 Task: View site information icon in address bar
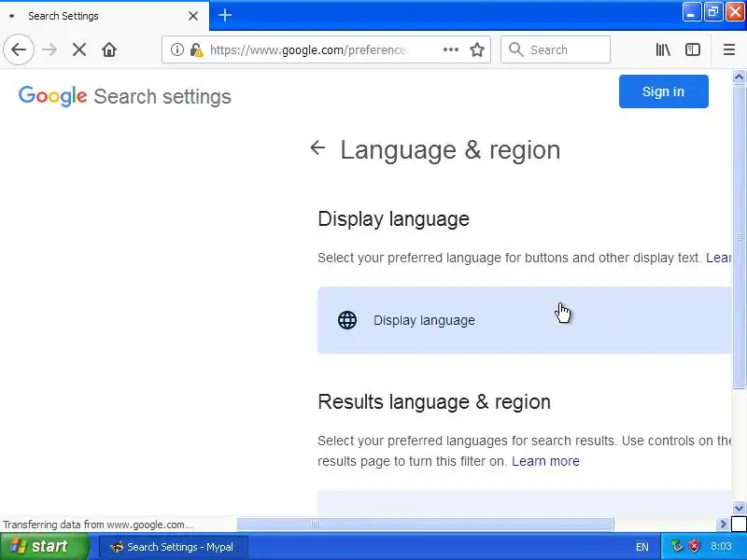pyautogui.click(x=177, y=49)
